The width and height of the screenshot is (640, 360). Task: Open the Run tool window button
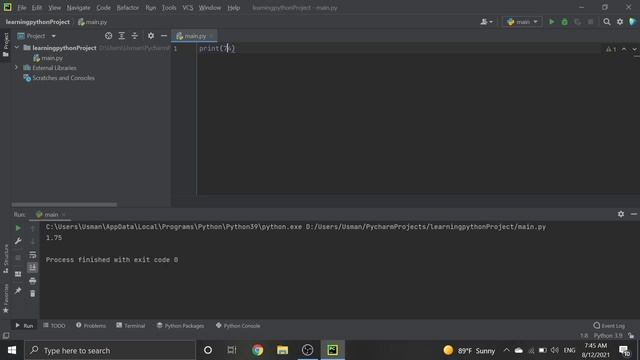pyautogui.click(x=24, y=325)
